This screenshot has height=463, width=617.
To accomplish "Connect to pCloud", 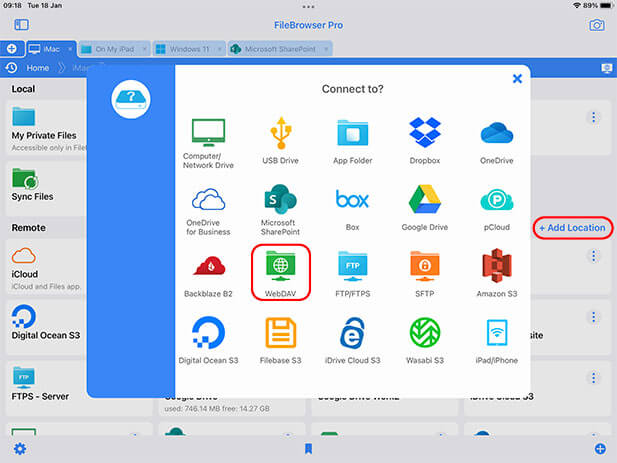I will tap(497, 210).
